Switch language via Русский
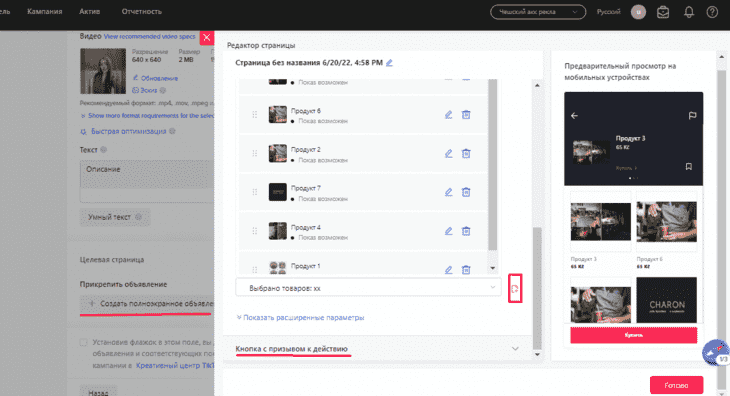This screenshot has width=730, height=396. 608,12
